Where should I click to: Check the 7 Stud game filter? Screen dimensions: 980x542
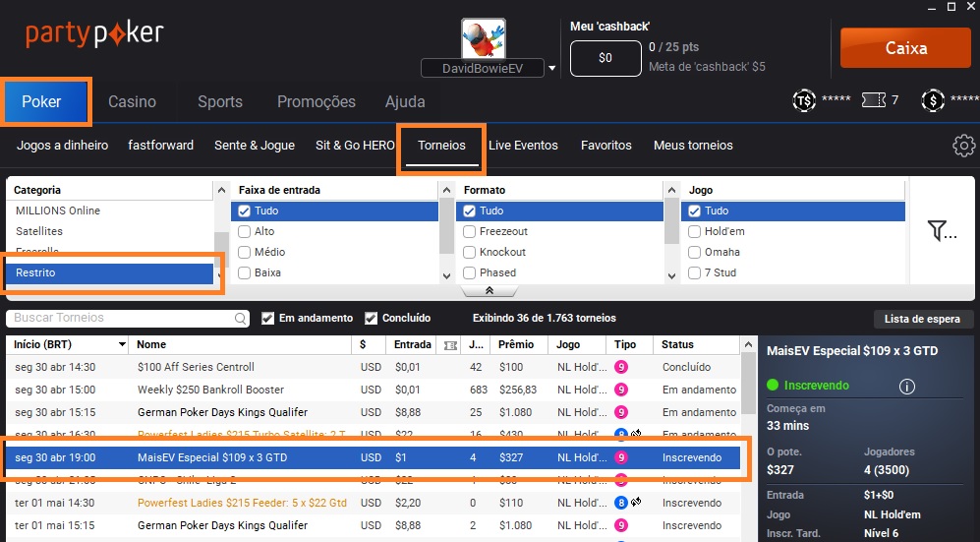click(694, 273)
